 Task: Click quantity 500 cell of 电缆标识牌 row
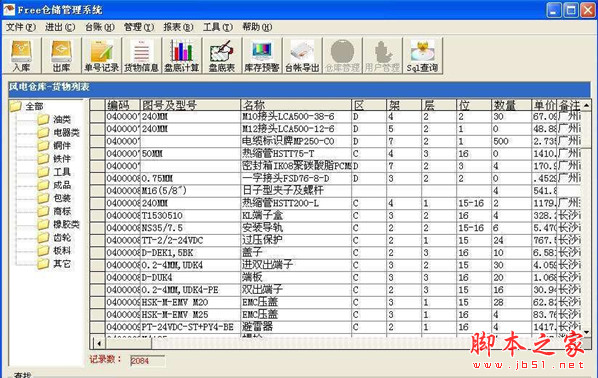point(511,142)
